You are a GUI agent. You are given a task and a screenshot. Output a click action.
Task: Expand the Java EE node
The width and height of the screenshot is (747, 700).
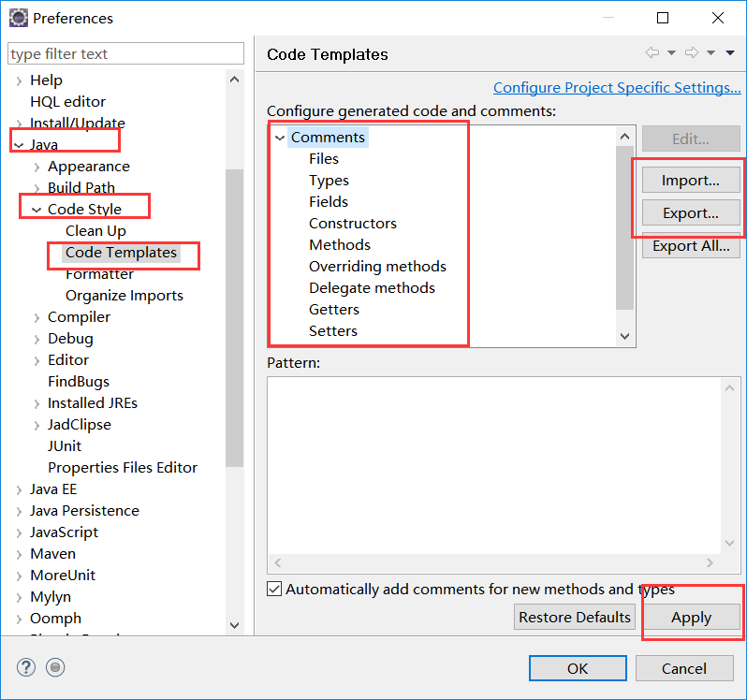[19, 489]
